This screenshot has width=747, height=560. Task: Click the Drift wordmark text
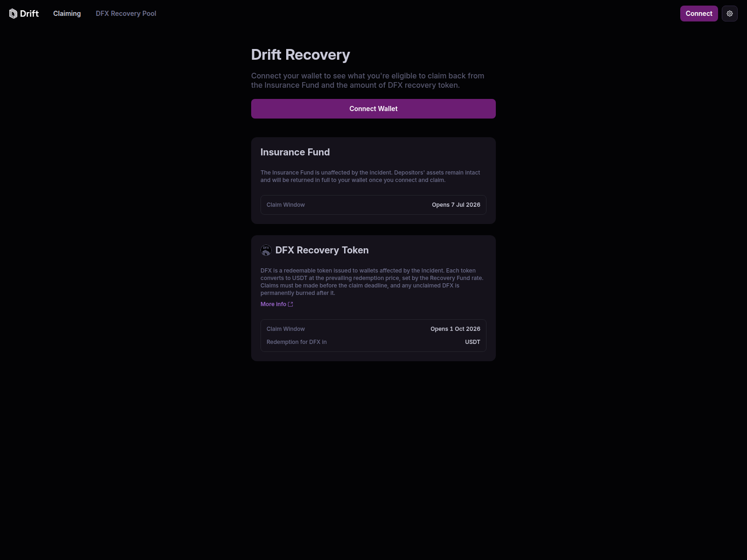pyautogui.click(x=29, y=14)
